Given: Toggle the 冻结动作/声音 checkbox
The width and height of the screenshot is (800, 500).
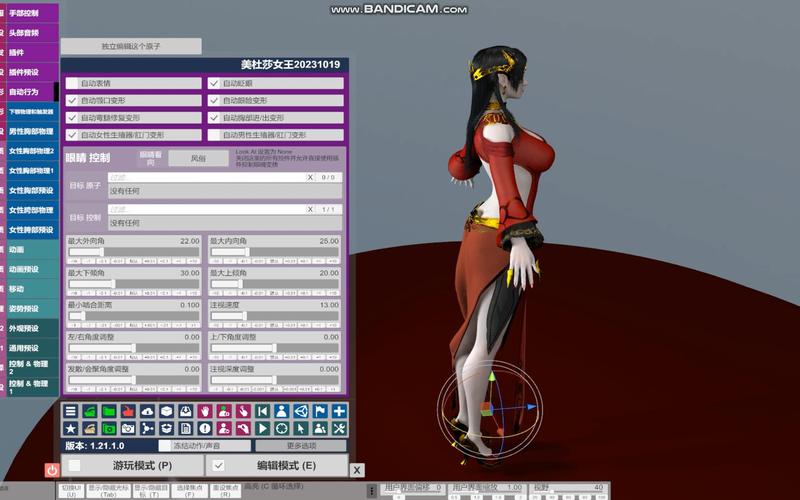Looking at the screenshot, I should pos(165,446).
